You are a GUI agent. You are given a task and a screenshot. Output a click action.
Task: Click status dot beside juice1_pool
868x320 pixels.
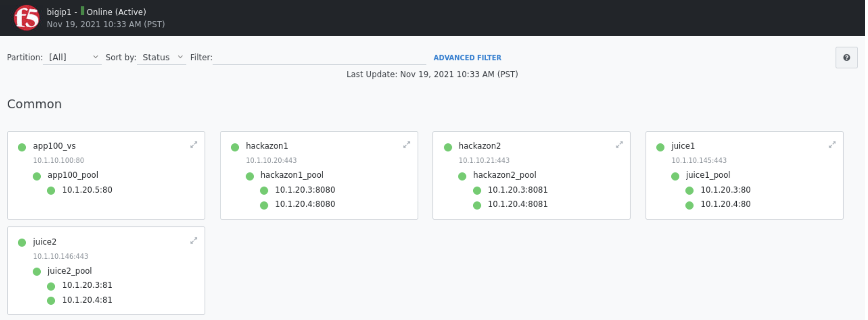pos(675,176)
